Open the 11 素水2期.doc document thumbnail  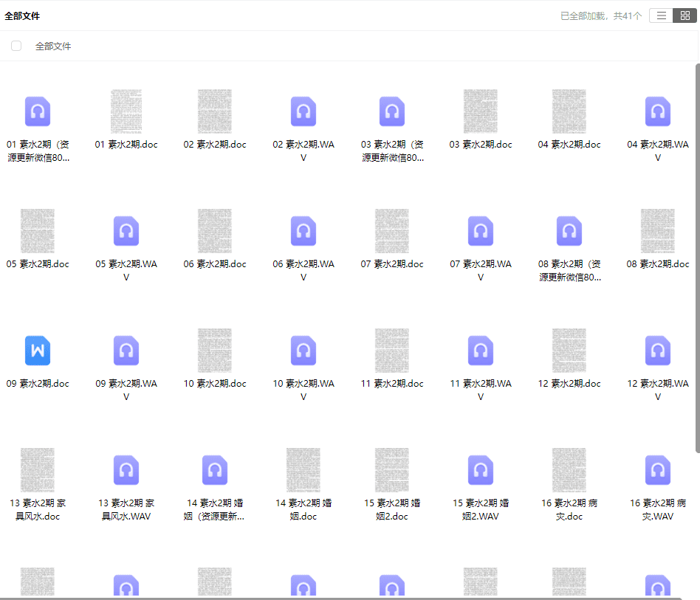pyautogui.click(x=392, y=351)
